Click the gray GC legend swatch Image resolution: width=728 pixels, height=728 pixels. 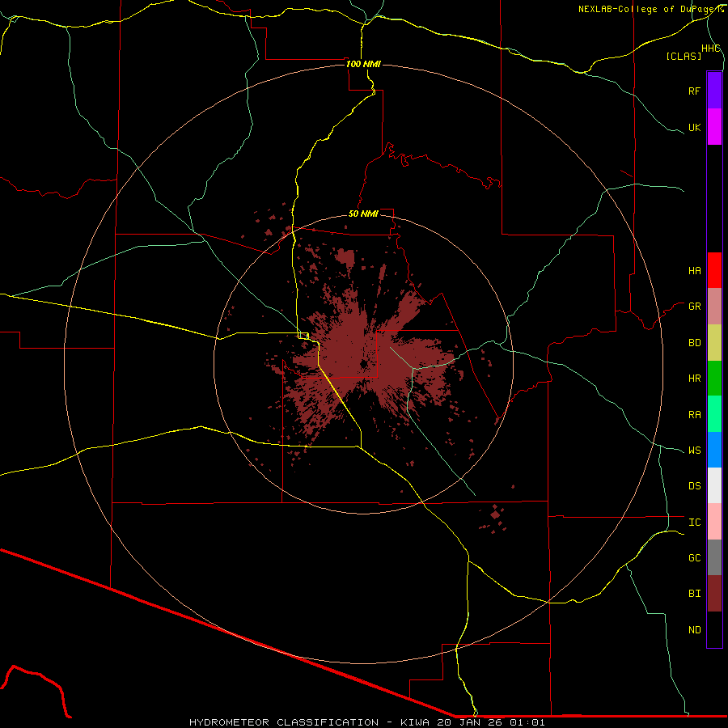(x=714, y=557)
